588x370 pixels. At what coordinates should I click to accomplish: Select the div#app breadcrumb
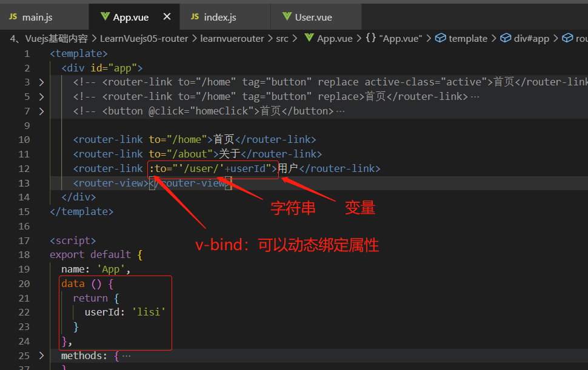pyautogui.click(x=532, y=39)
